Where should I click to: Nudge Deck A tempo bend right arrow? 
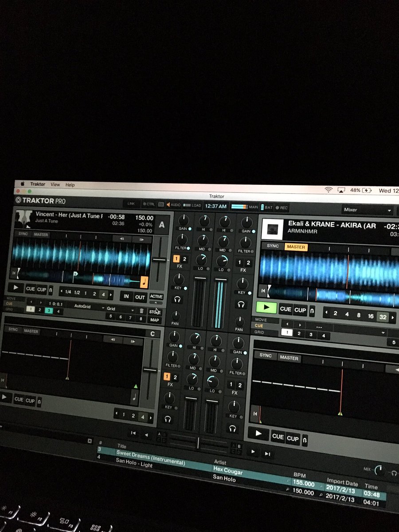(x=141, y=239)
